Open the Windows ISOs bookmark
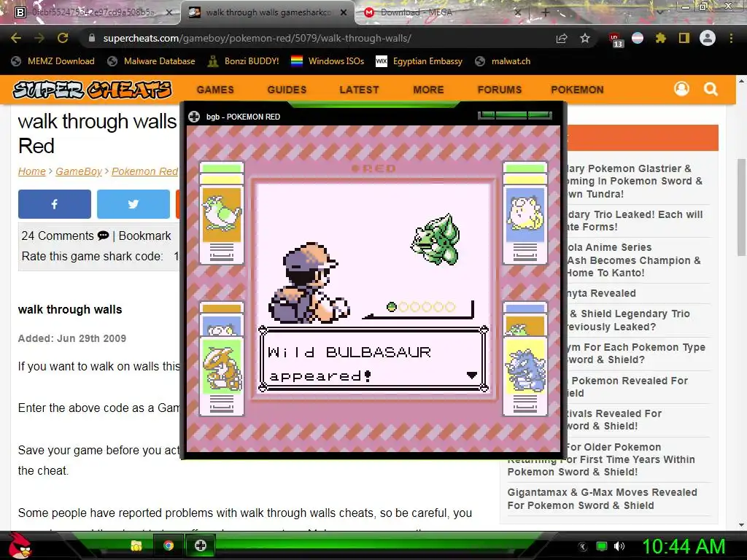The width and height of the screenshot is (747, 560). coord(328,61)
